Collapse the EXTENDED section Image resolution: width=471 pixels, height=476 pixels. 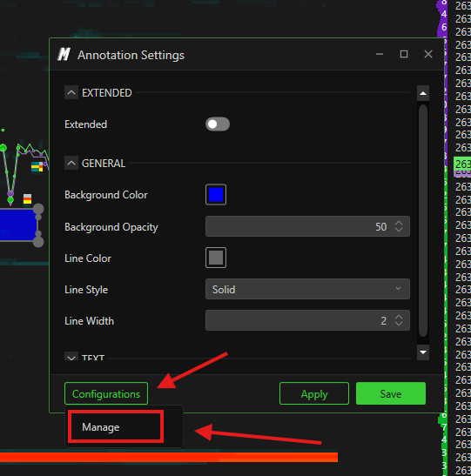coord(71,92)
